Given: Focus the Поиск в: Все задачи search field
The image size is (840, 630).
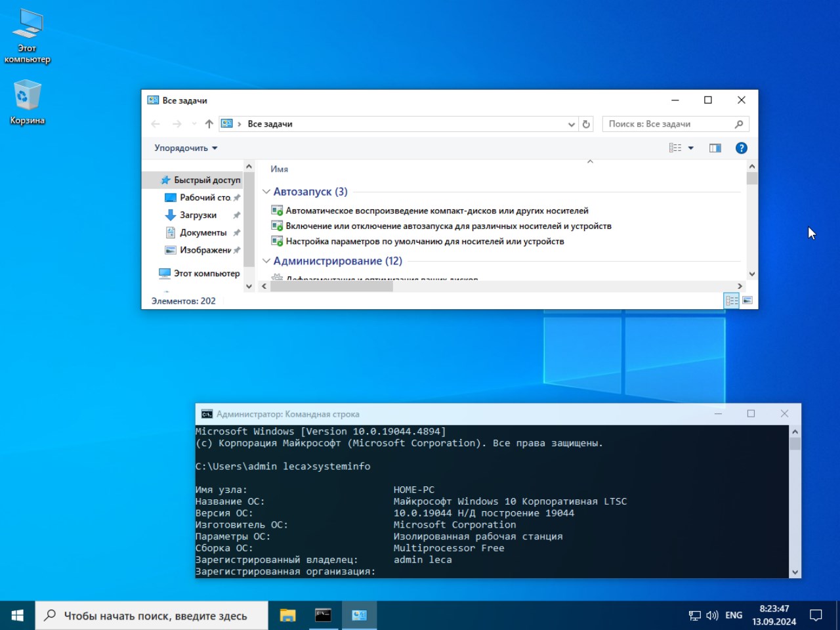Looking at the screenshot, I should (x=675, y=124).
